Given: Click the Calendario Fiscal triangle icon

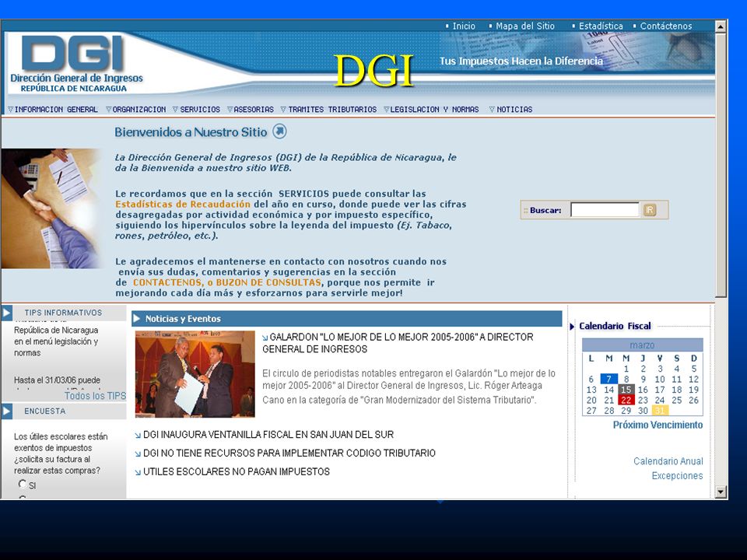Looking at the screenshot, I should pos(572,327).
